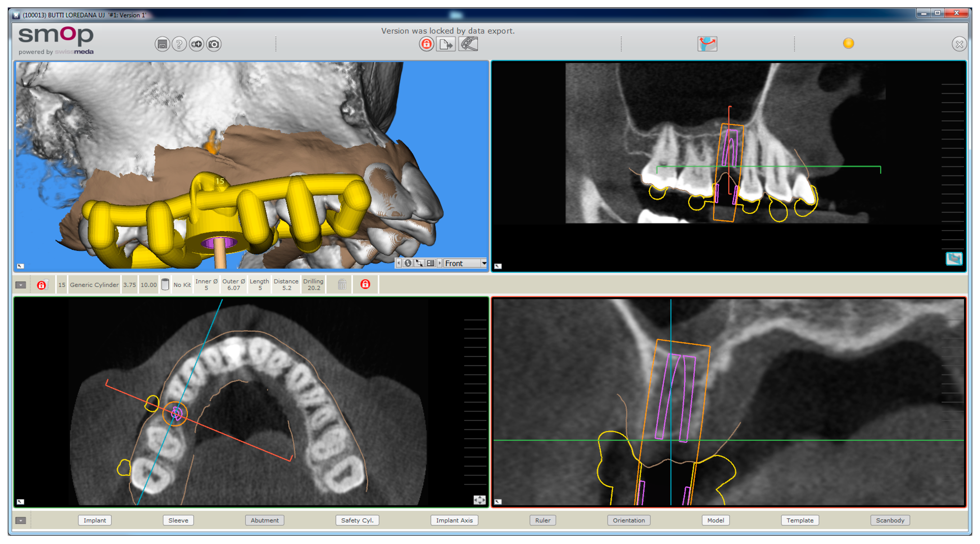Click the Generic Cylinder implant field
Image resolution: width=980 pixels, height=544 pixels.
[94, 285]
